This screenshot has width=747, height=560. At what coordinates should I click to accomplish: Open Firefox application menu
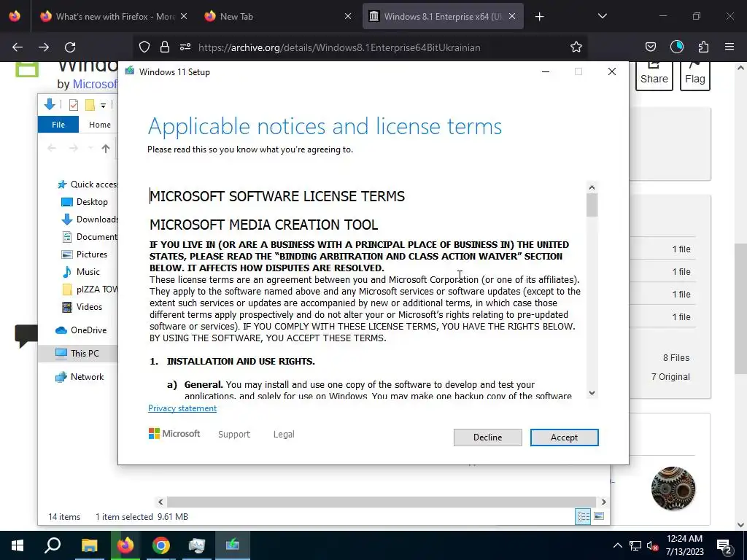point(729,47)
